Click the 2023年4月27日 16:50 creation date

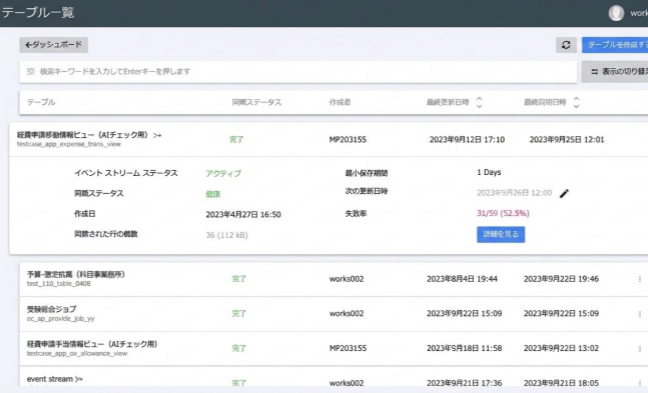coord(243,214)
